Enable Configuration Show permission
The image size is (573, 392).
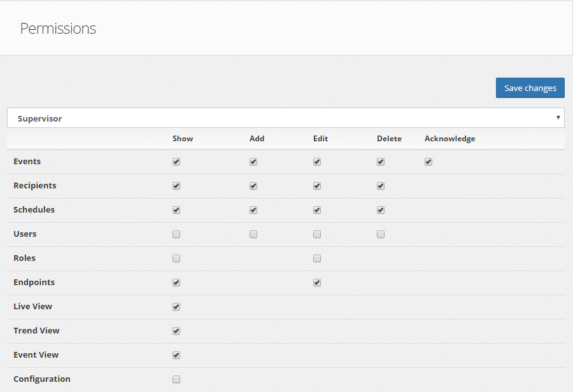176,379
